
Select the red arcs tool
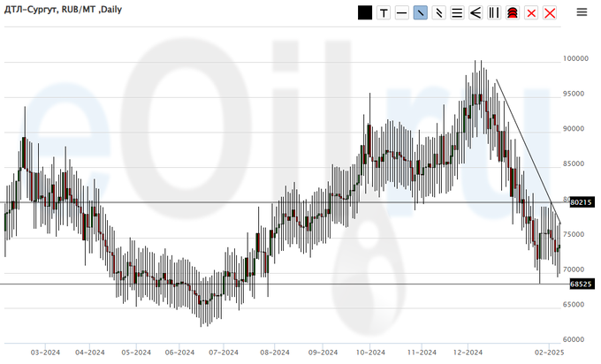[x=513, y=12]
